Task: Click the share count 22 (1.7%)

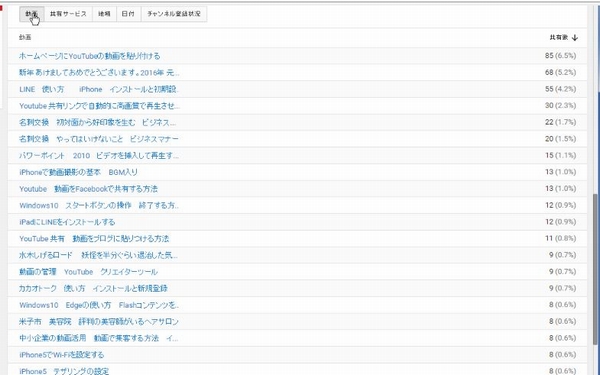Action: [561, 122]
